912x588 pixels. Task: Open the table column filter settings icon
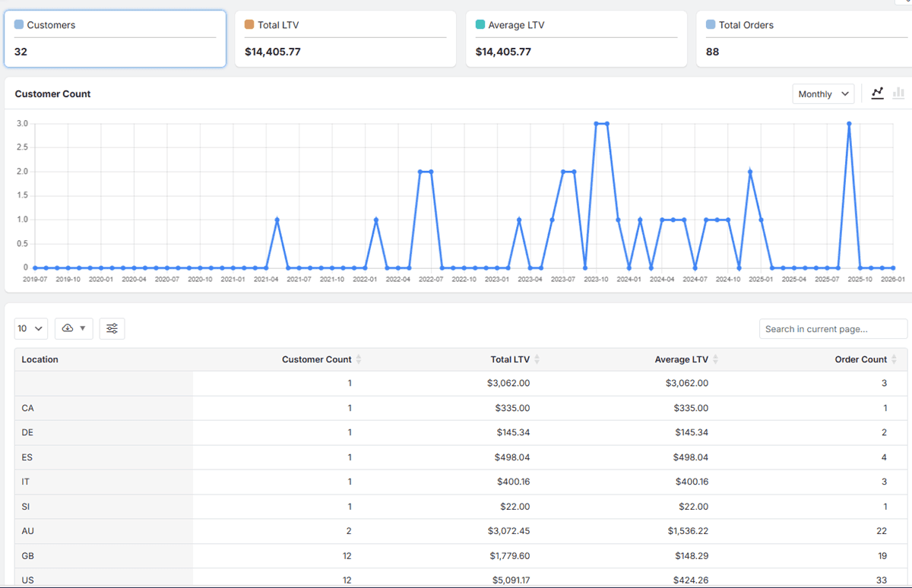point(112,328)
